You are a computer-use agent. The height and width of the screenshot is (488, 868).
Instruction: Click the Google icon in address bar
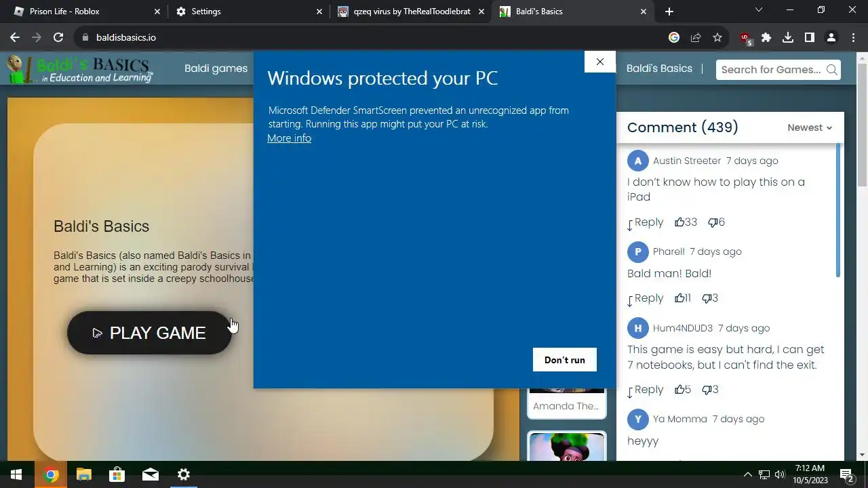click(x=674, y=37)
